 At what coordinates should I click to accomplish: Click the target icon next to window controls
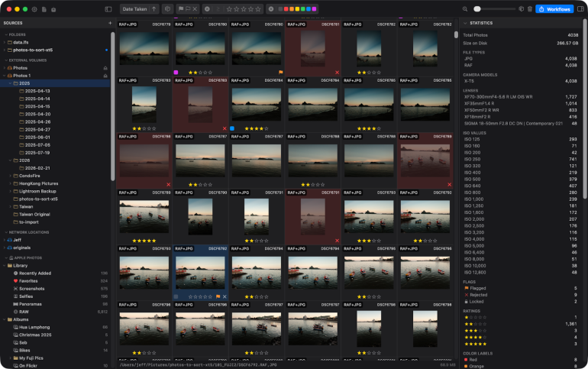tap(34, 9)
